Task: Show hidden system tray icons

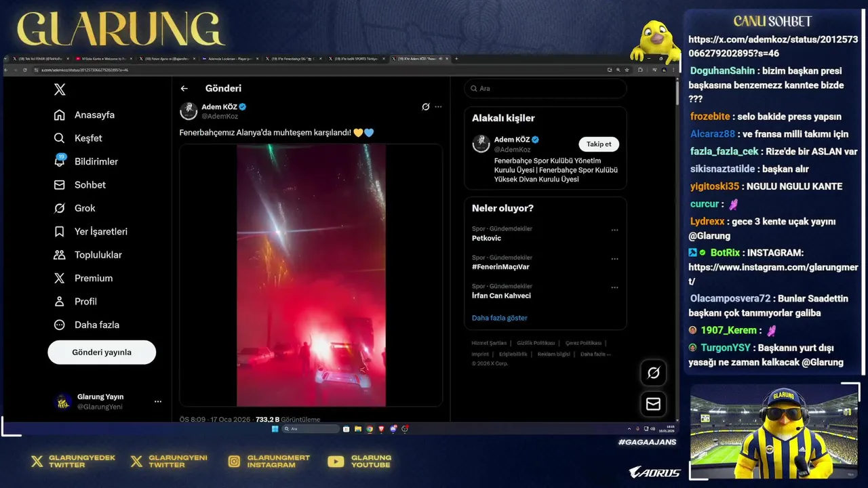Action: [x=629, y=429]
